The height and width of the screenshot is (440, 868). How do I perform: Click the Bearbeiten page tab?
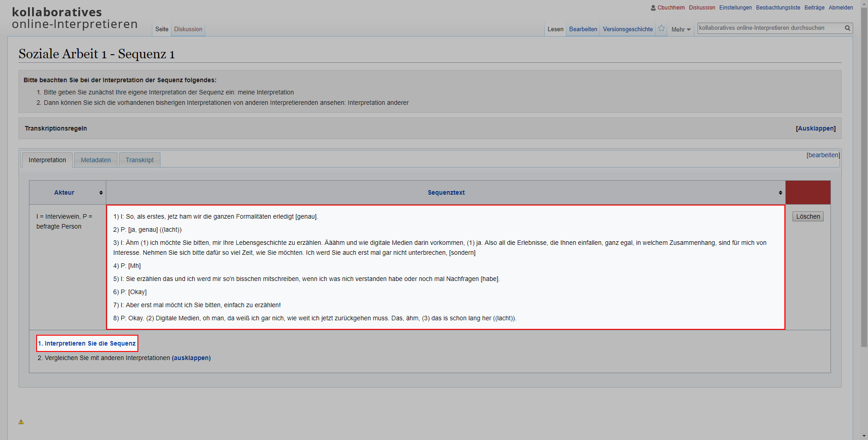tap(583, 29)
